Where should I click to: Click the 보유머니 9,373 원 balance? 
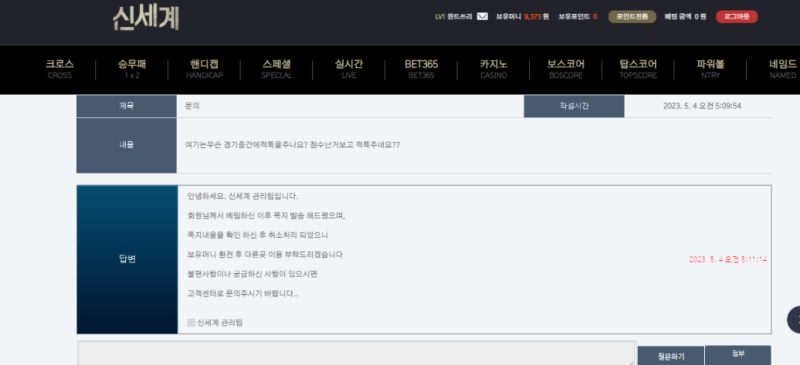[522, 16]
